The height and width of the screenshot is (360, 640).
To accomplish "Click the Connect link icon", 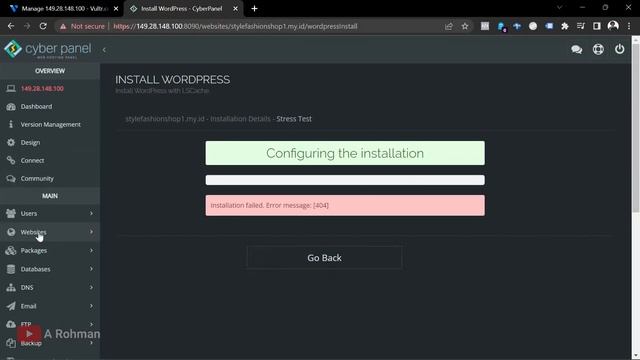I will point(11,160).
